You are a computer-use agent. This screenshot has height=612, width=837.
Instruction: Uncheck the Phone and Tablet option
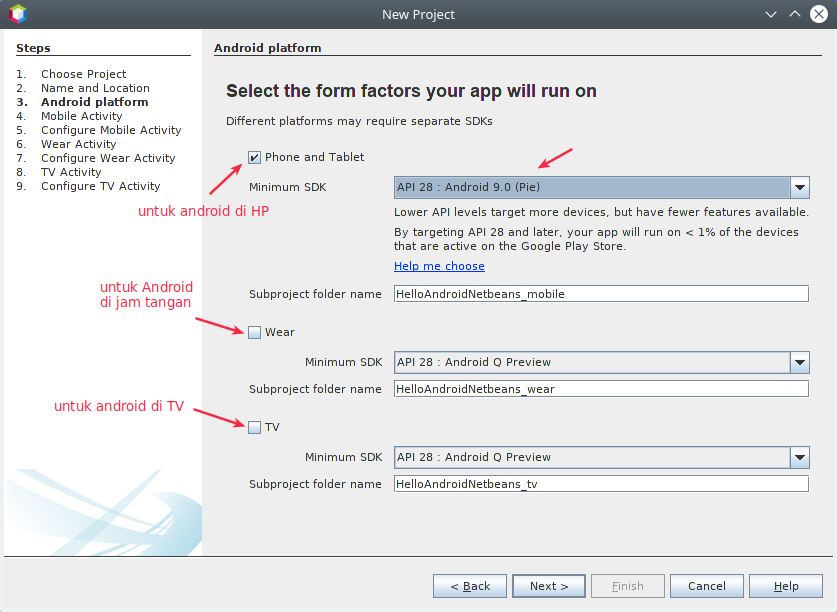click(x=254, y=157)
